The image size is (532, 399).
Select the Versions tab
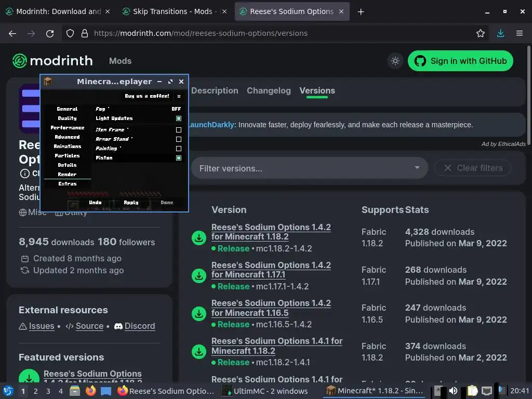click(x=317, y=90)
